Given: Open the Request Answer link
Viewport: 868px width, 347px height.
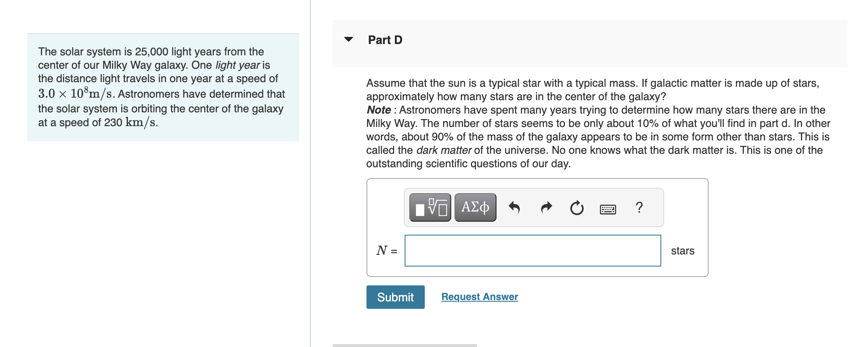Looking at the screenshot, I should click(x=479, y=296).
